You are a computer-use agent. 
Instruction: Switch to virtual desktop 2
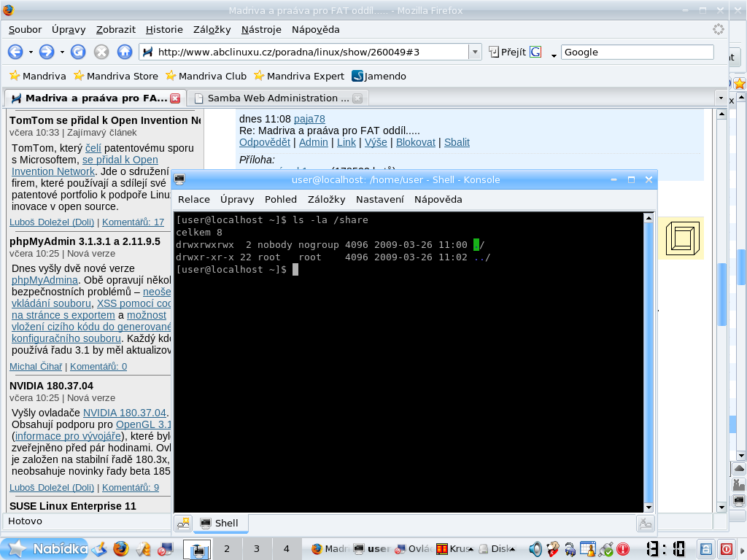(227, 548)
